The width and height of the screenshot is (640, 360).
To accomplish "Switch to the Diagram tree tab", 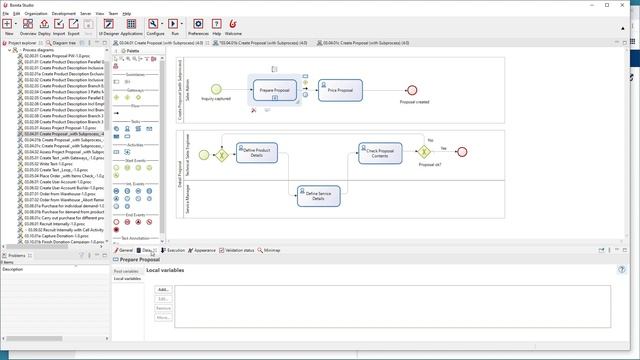I will click(61, 43).
